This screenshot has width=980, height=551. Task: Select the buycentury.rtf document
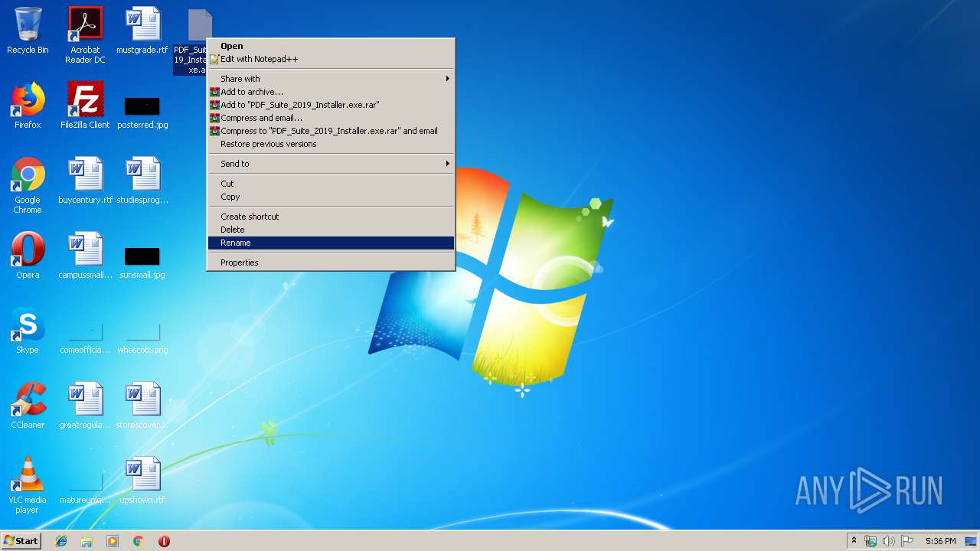(85, 181)
